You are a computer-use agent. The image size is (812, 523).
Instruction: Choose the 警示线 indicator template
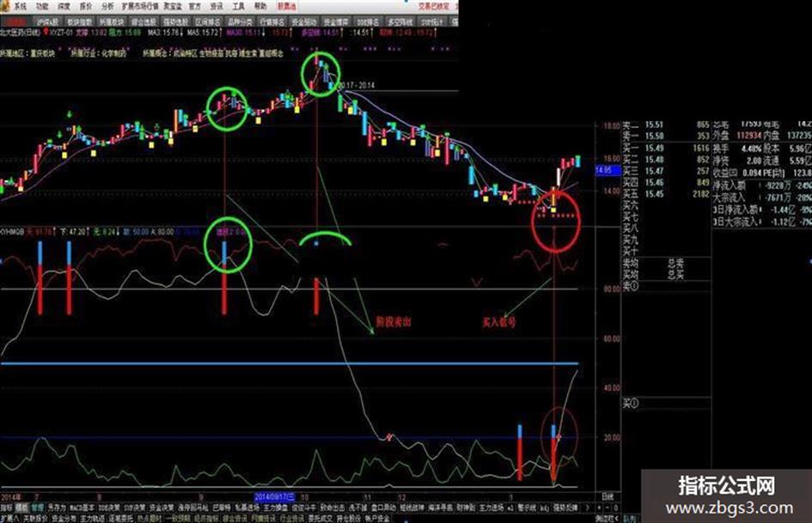(528, 508)
